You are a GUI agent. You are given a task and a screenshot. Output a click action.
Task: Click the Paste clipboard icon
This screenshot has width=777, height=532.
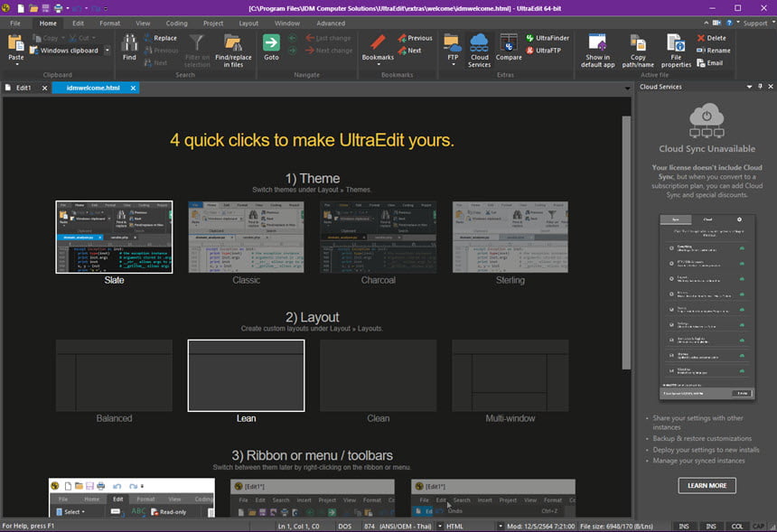(16, 43)
